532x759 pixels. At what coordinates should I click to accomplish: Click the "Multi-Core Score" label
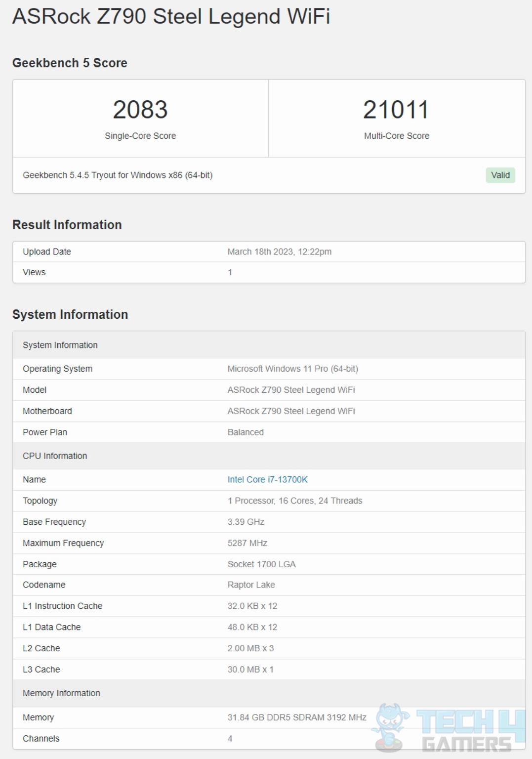(397, 136)
